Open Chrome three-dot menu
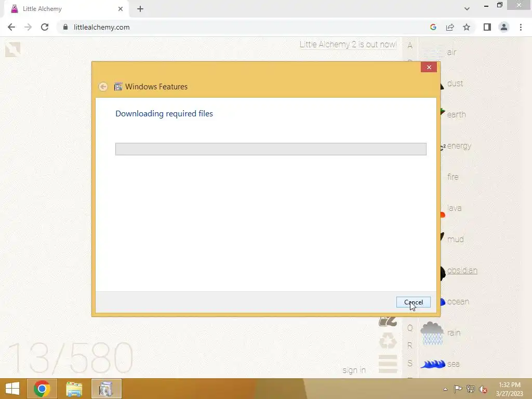Screen dimensions: 532x399 coord(521,27)
